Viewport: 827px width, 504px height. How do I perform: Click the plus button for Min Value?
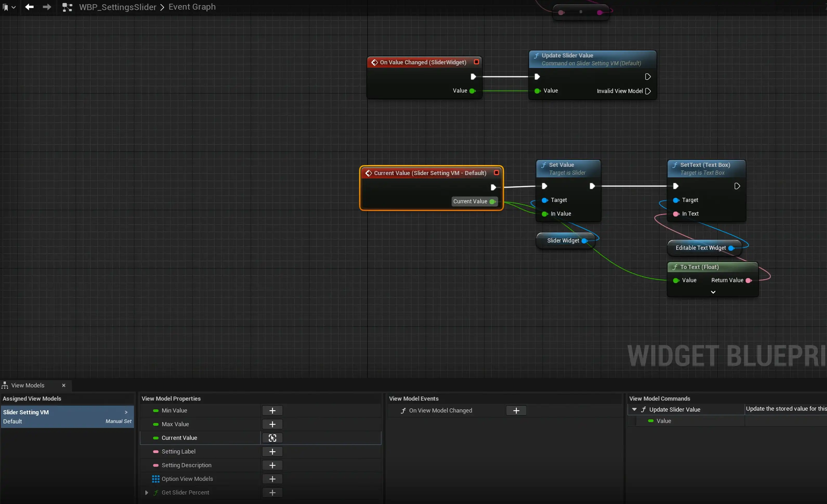tap(272, 410)
